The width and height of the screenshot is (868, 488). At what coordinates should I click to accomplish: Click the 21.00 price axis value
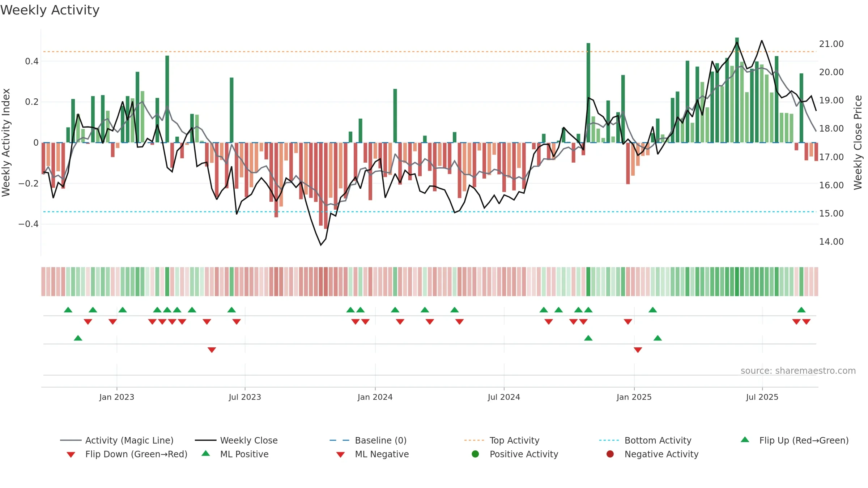coord(831,44)
